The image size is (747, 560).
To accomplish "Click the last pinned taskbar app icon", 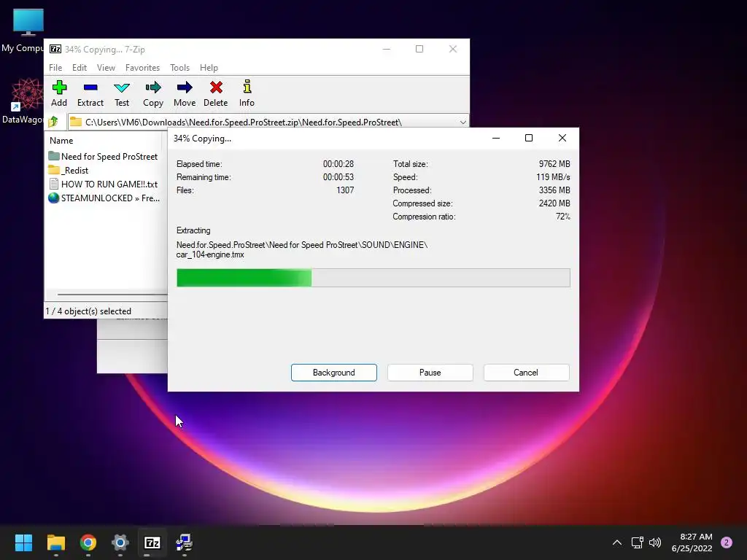I will 184,542.
